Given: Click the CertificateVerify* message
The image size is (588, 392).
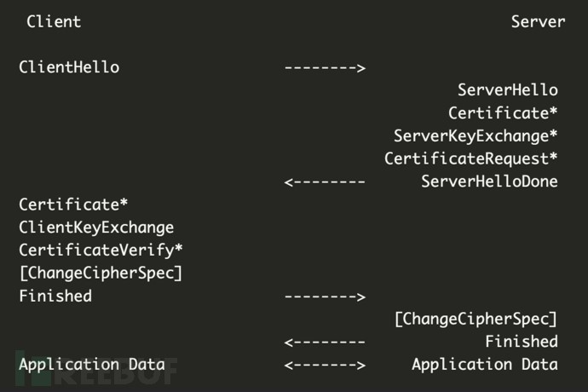Looking at the screenshot, I should pos(101,251).
